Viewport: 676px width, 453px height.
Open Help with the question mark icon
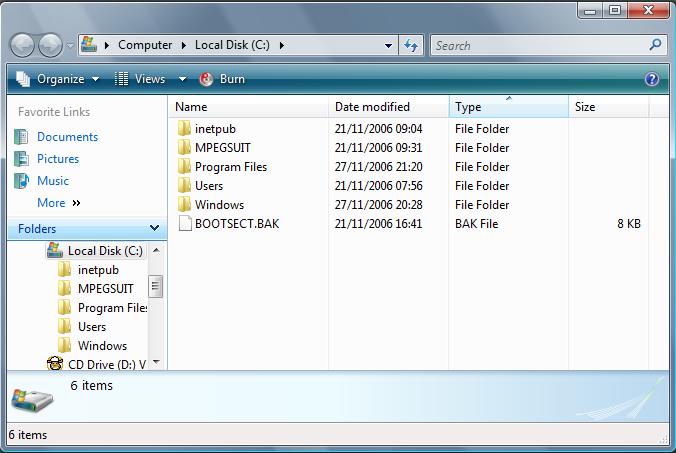652,79
